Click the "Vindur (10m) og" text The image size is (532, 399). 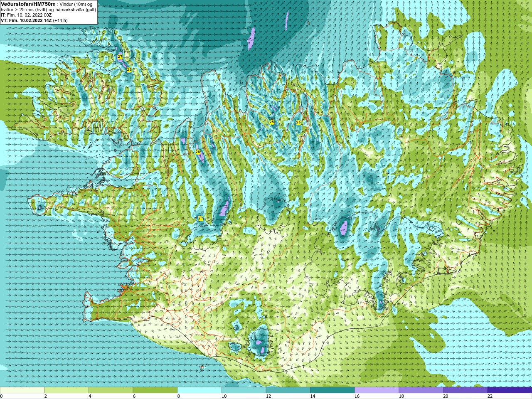[x=76, y=4]
